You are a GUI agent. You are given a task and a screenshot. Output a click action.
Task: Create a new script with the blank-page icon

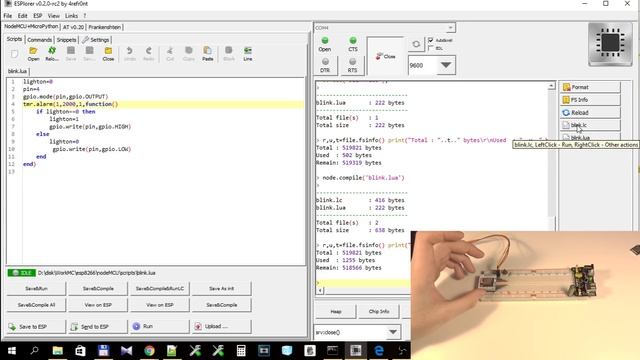[x=14, y=54]
